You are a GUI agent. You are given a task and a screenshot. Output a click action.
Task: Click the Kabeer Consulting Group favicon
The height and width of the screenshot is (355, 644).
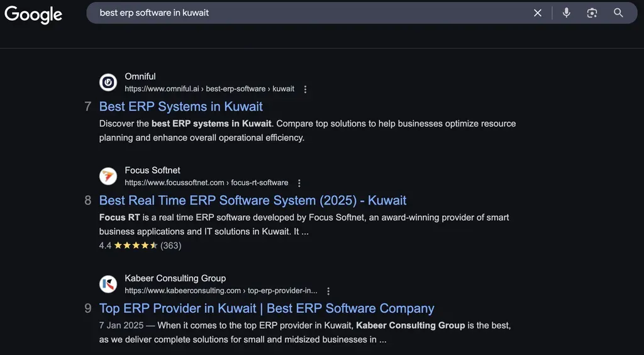pos(108,285)
